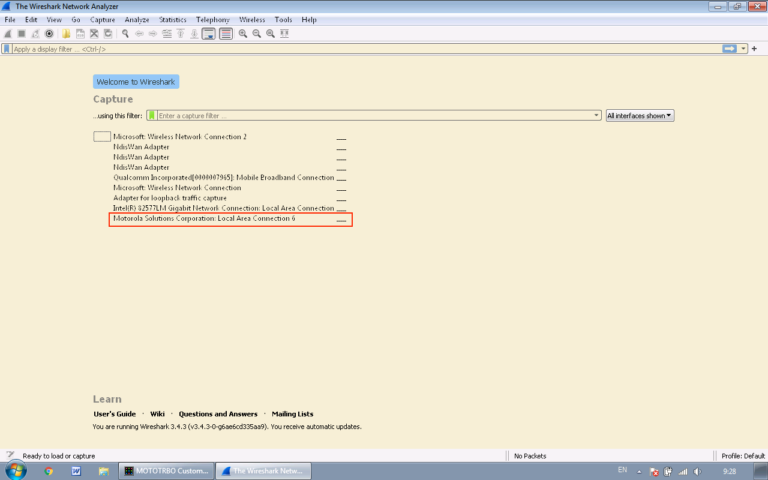Open the display filter history dropdown
768x480 pixels.
click(x=744, y=48)
